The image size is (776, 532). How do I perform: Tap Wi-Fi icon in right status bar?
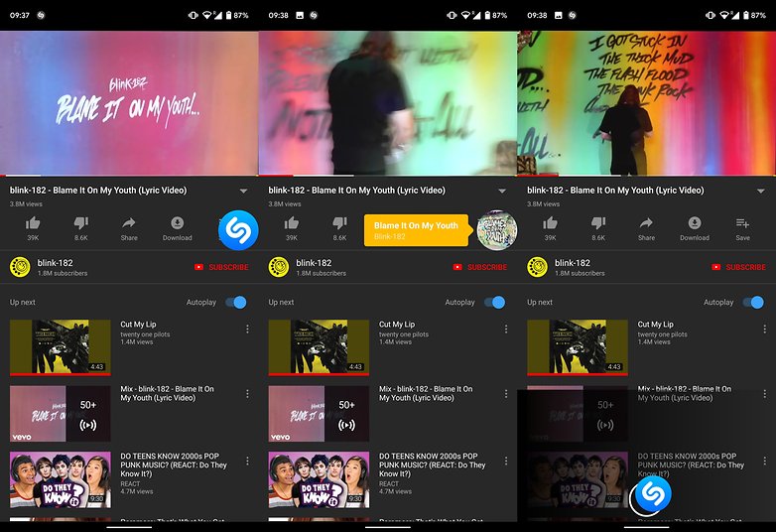click(724, 15)
